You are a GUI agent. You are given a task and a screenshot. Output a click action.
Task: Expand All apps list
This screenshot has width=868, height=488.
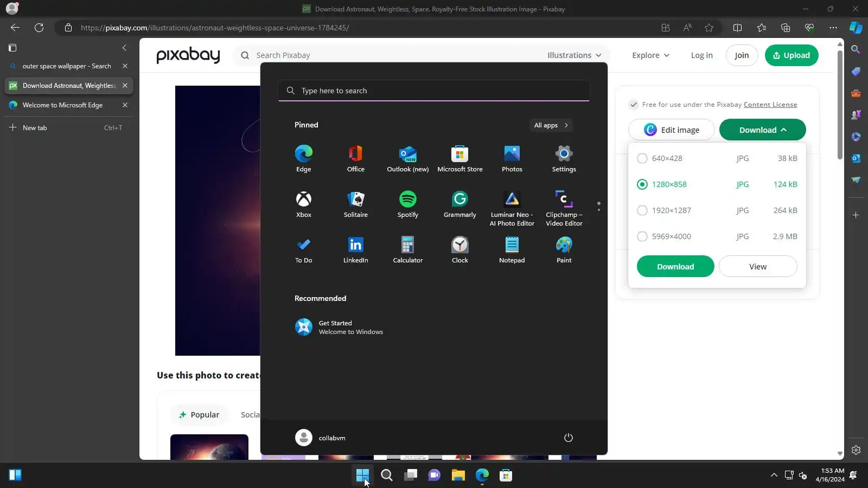tap(551, 125)
